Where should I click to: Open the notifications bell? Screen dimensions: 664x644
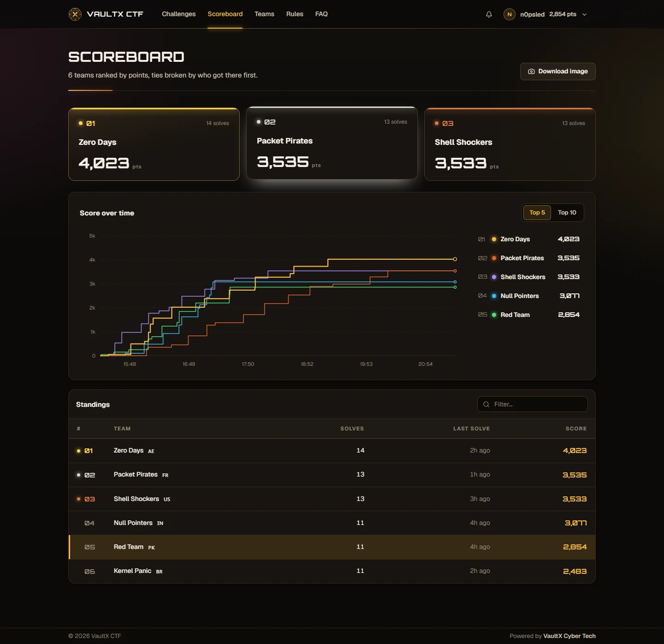tap(489, 14)
